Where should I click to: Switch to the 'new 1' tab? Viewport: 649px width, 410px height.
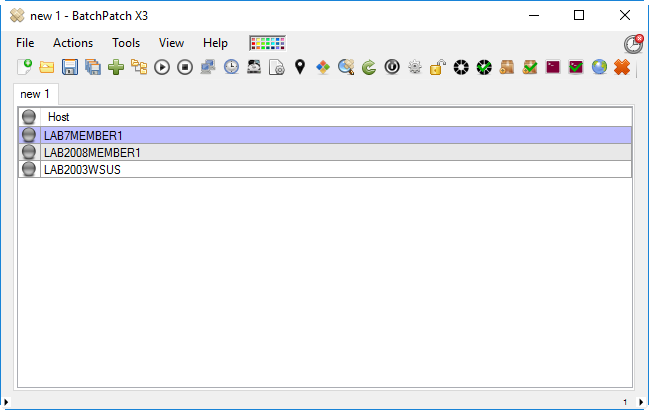click(x=35, y=94)
